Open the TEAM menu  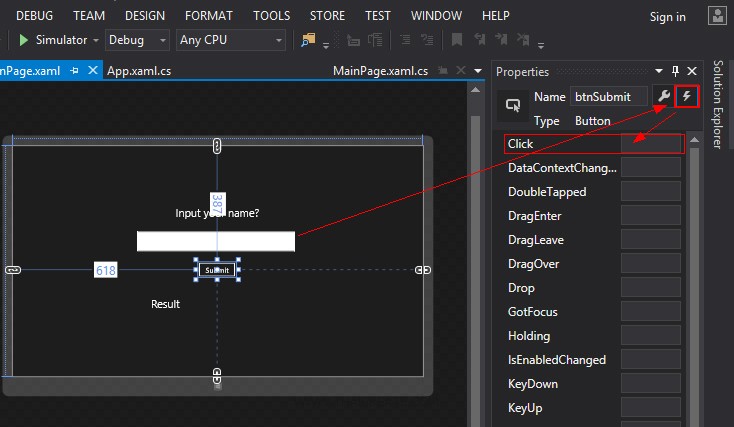89,15
